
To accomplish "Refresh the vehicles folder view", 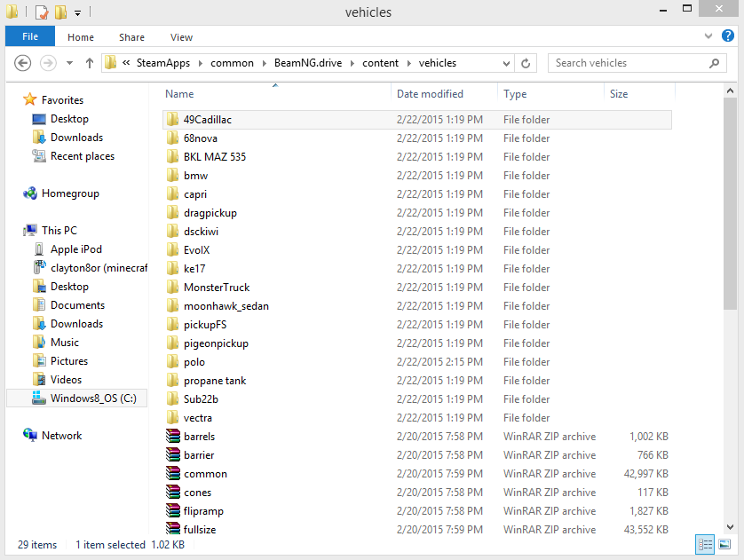I will click(526, 63).
